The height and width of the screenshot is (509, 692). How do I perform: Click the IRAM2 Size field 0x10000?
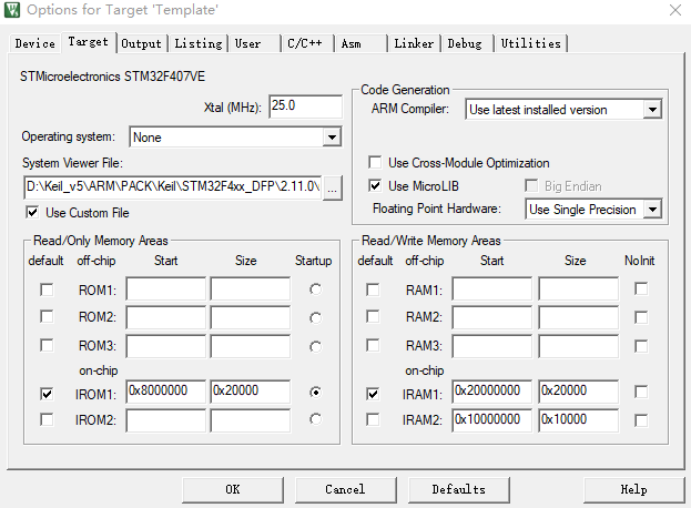578,420
